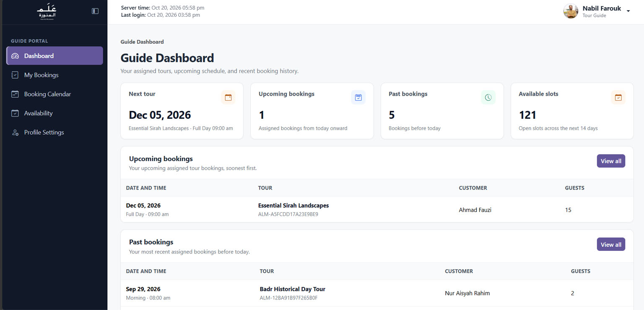The width and height of the screenshot is (644, 310).
Task: Click the Sep 29, 2026 past booking date
Action: (143, 289)
